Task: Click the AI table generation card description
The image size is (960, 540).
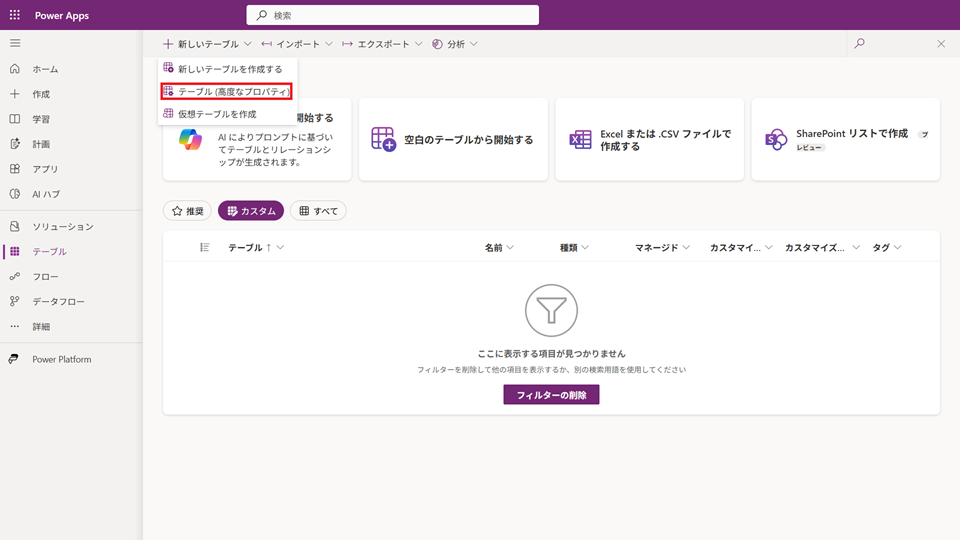Action: point(276,149)
